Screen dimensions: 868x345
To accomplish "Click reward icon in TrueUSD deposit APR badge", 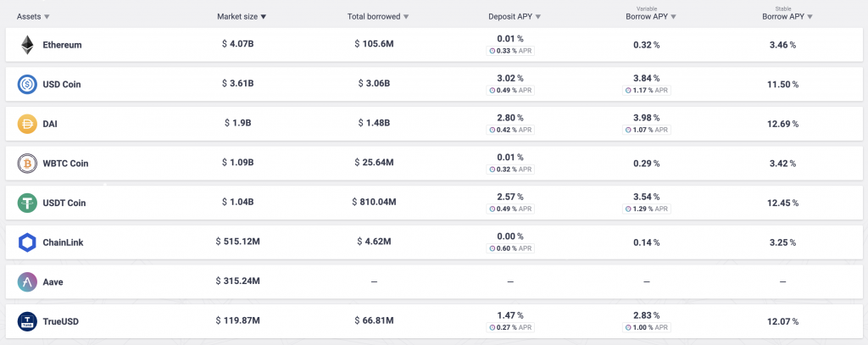I will point(492,327).
